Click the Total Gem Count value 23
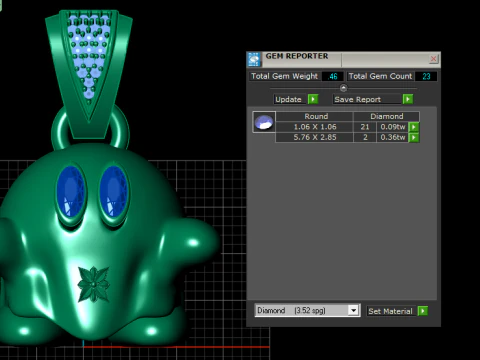Image resolution: width=480 pixels, height=360 pixels. pos(426,76)
